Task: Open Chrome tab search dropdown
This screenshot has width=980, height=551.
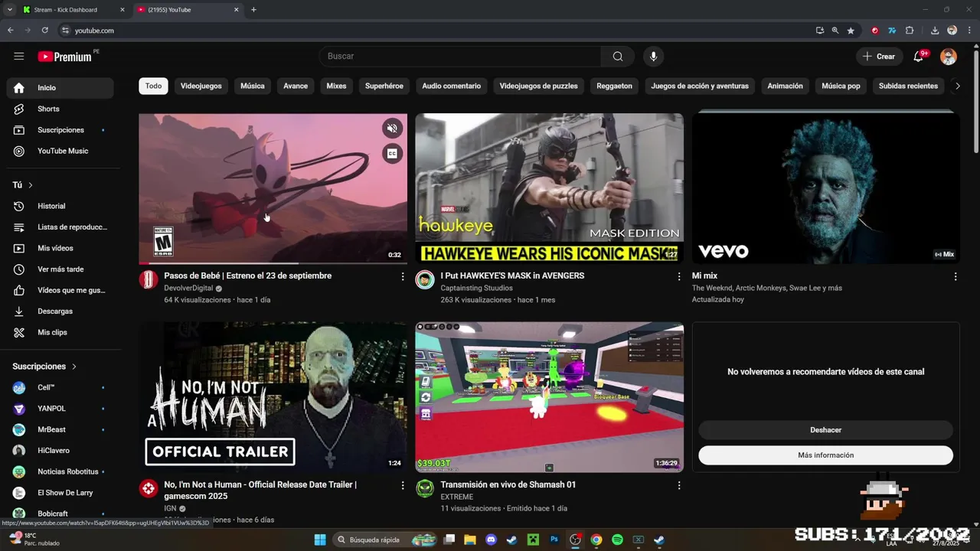Action: pyautogui.click(x=9, y=10)
